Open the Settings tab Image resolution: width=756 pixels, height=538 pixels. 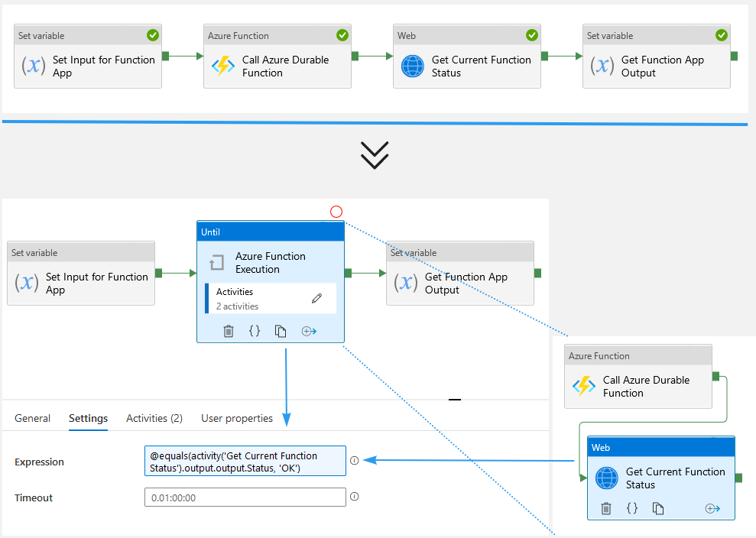[x=88, y=419]
